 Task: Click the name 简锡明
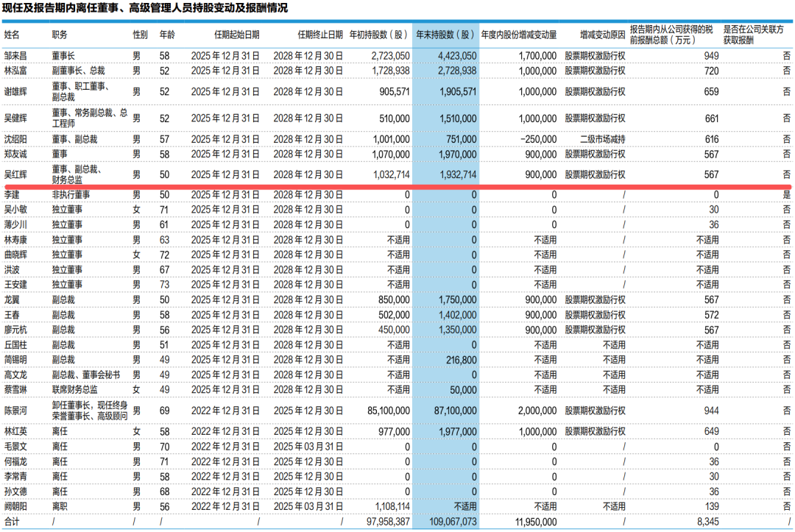(x=15, y=360)
